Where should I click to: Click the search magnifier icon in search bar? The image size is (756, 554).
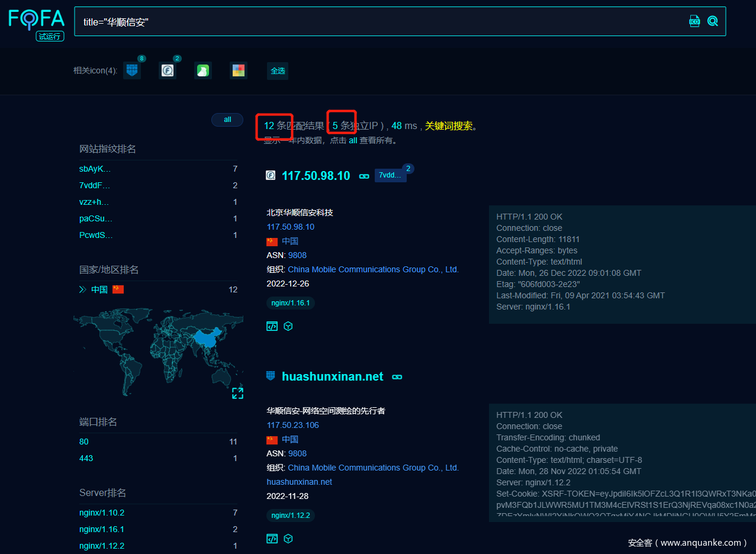tap(713, 21)
